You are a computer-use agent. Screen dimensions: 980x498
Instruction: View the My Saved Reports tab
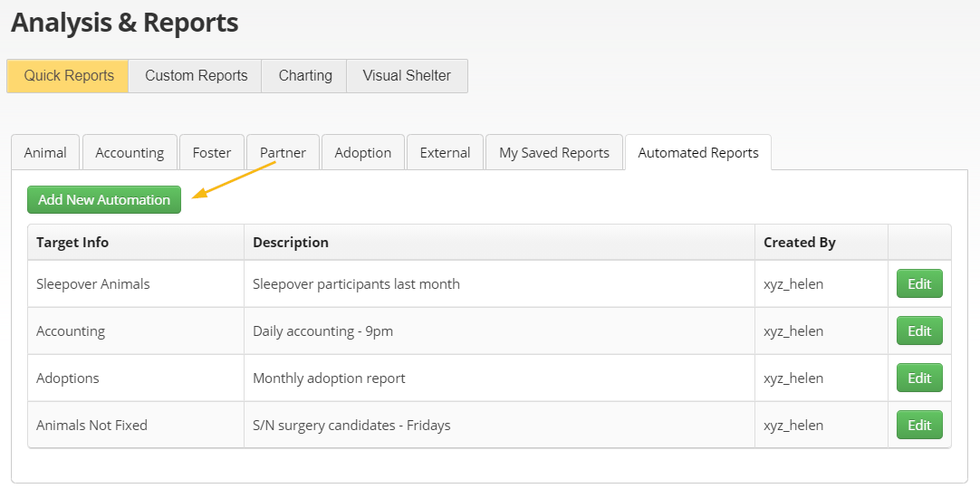(554, 153)
